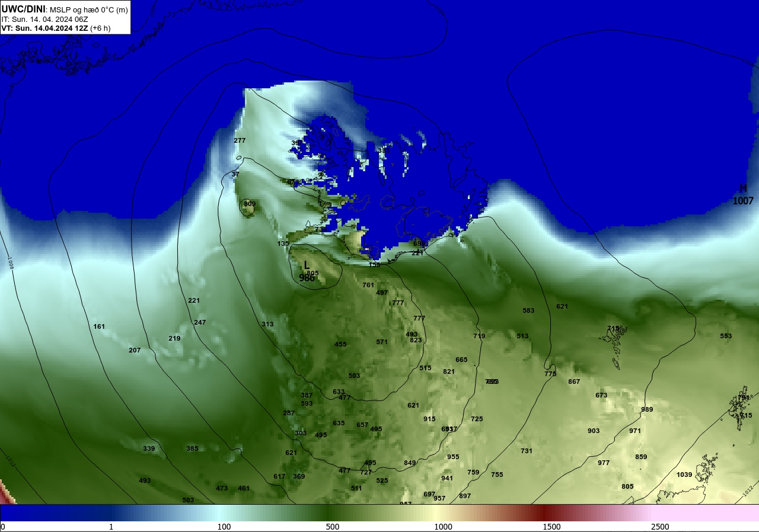Click the map value 207
The width and height of the screenshot is (759, 532).
(x=135, y=350)
